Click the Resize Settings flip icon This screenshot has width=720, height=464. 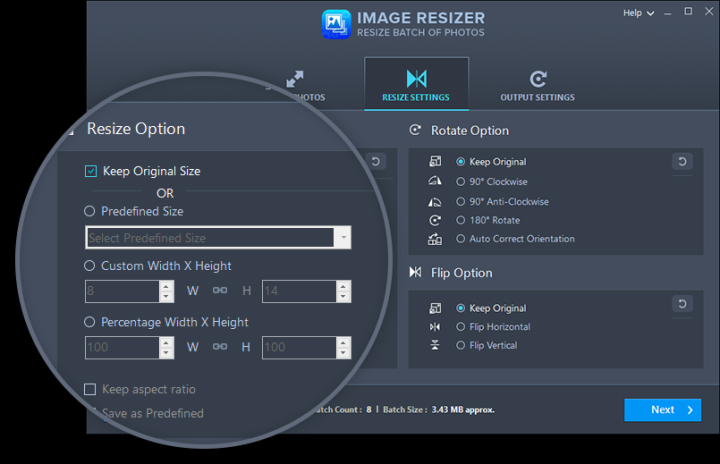point(416,79)
